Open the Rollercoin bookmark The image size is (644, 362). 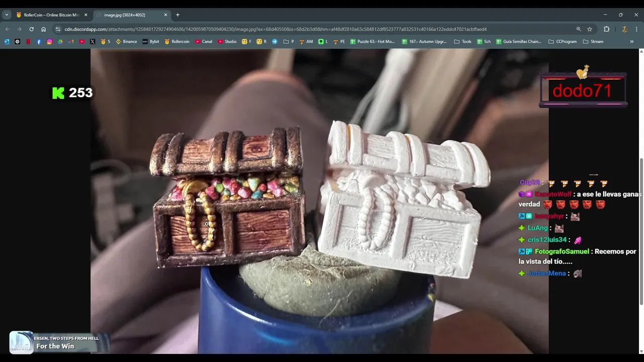point(177,42)
